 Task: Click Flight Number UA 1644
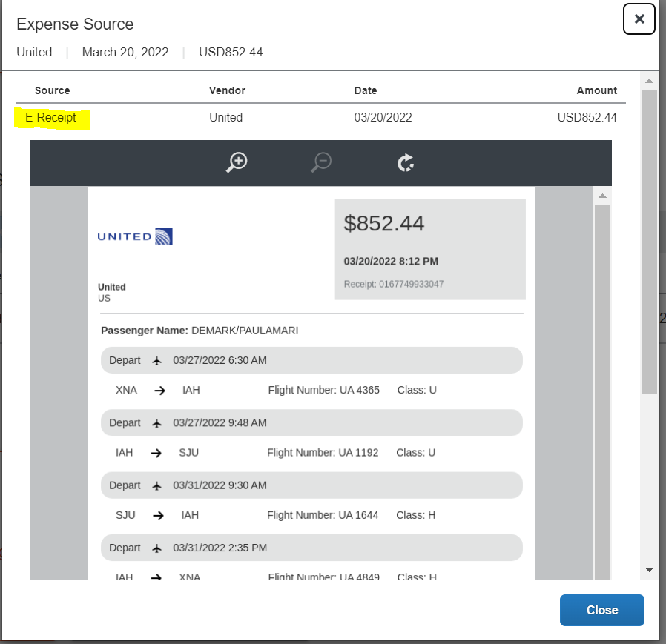(323, 515)
